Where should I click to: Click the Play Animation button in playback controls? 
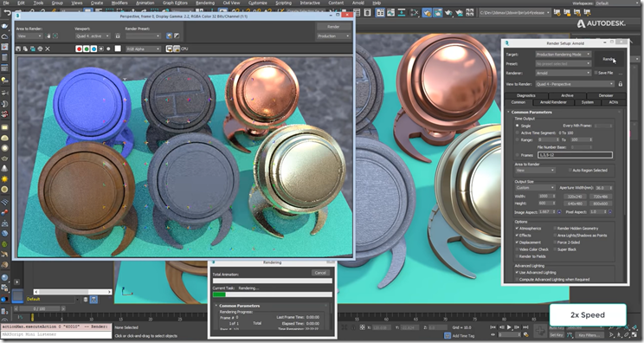pyautogui.click(x=509, y=327)
